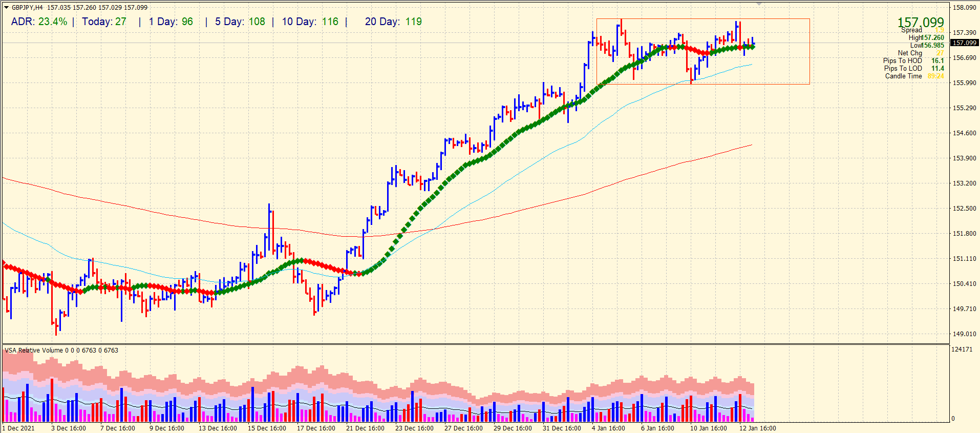Click the 10 Jan 16:00 time label

[708, 428]
